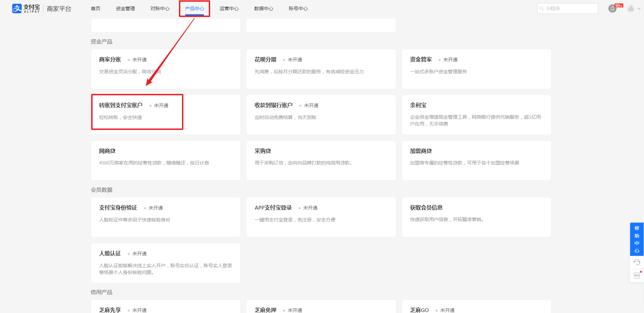Click the 资金产品 section heading
The width and height of the screenshot is (644, 313).
click(101, 42)
